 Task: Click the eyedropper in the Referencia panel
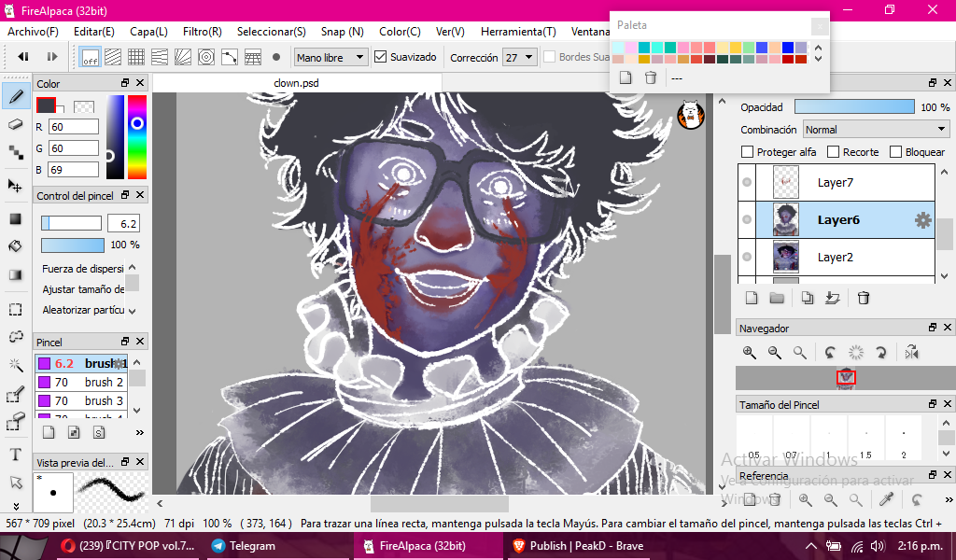[x=886, y=499]
